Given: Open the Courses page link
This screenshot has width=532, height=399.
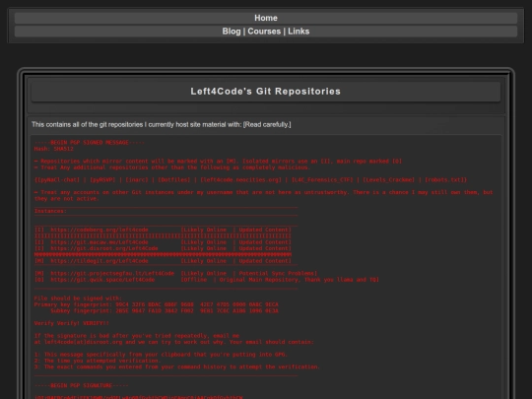Looking at the screenshot, I should (264, 32).
